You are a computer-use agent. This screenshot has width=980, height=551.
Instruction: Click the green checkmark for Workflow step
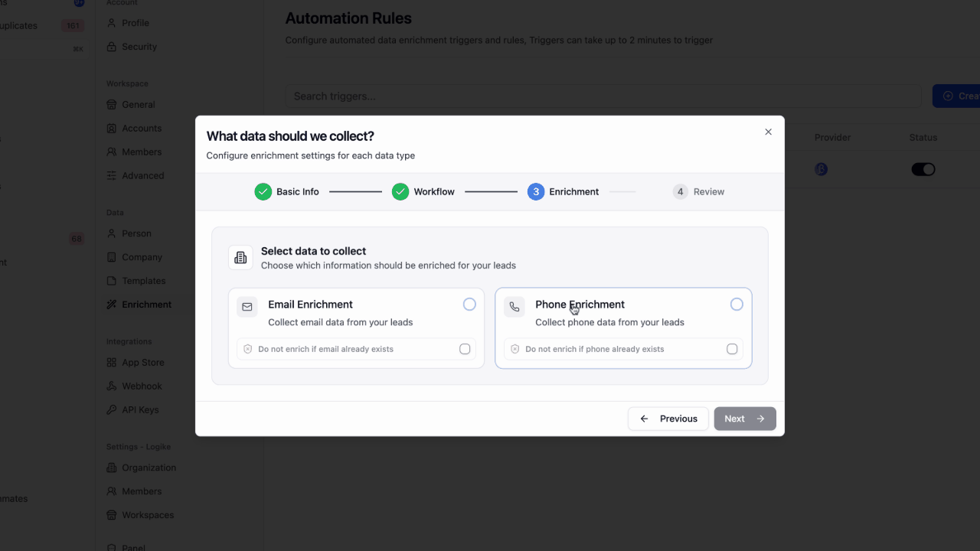[400, 191]
